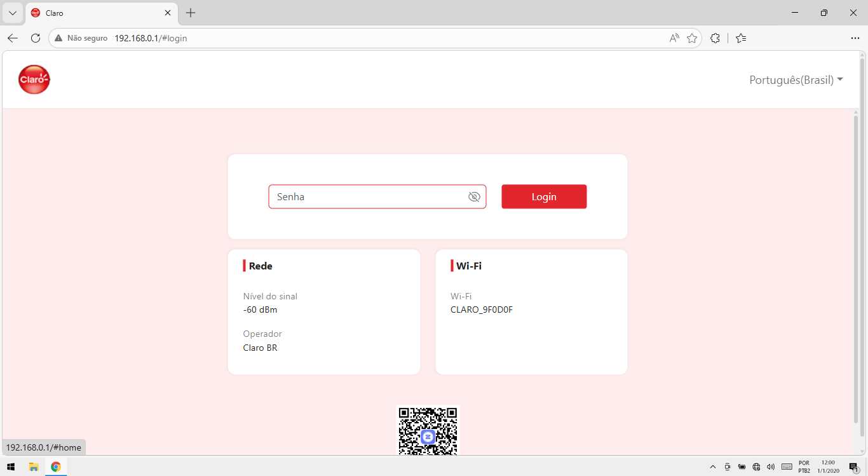Image resolution: width=868 pixels, height=476 pixels.
Task: Open Chrome from the taskbar
Action: [x=56, y=466]
